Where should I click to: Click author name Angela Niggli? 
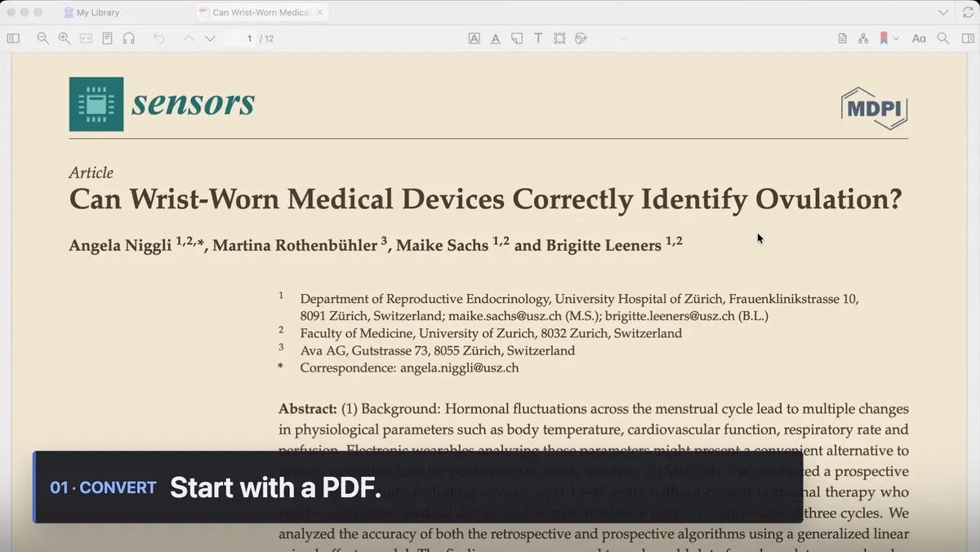120,245
